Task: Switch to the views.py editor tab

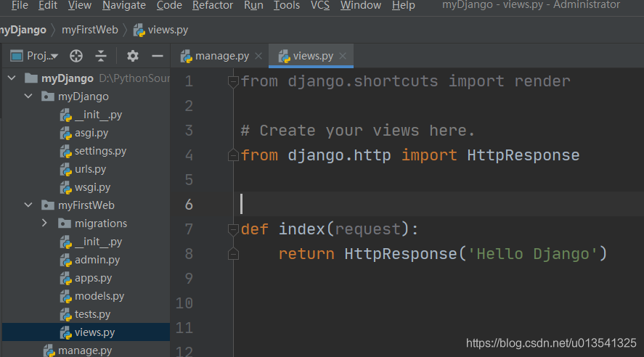Action: (x=311, y=56)
